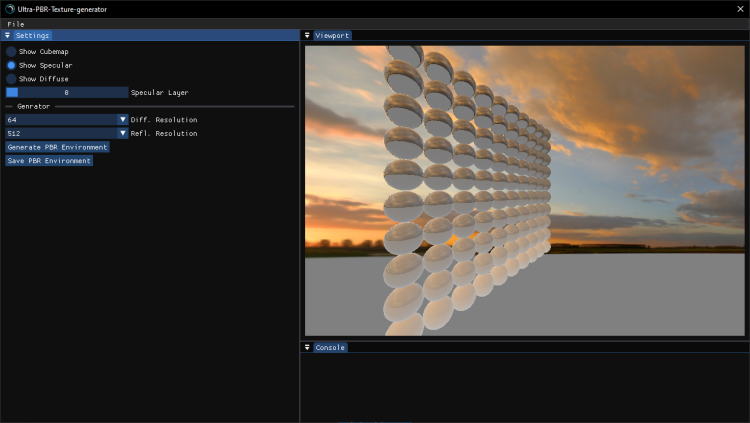Select the Show Diffuse radio button
The height and width of the screenshot is (423, 750).
tap(11, 78)
